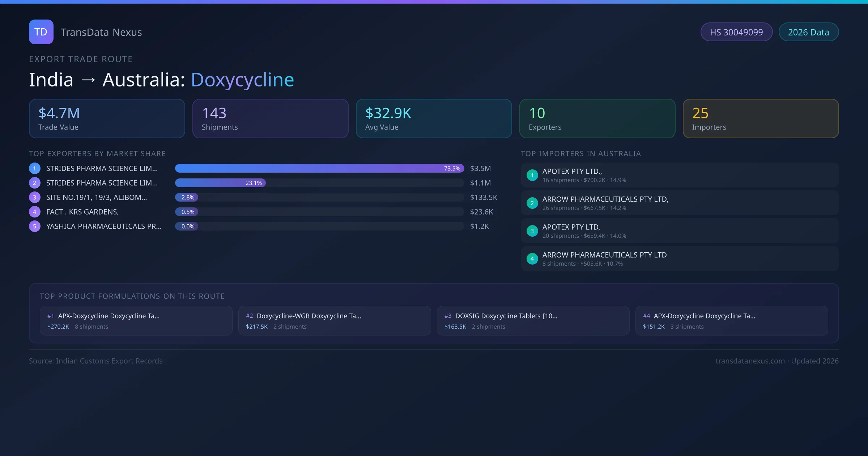Click the green badge for APOTEX PTY LTD.,

(532, 175)
